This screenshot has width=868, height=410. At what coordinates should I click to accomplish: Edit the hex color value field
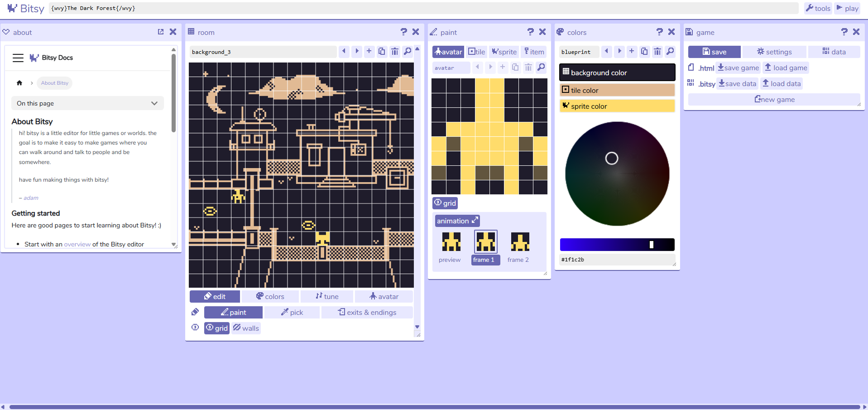(617, 260)
